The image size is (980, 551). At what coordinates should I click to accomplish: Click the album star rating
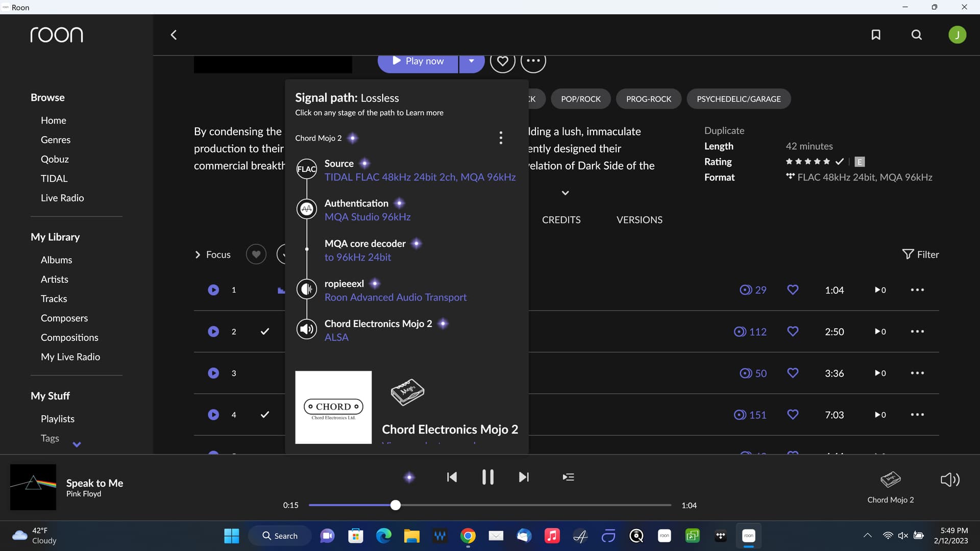coord(807,162)
